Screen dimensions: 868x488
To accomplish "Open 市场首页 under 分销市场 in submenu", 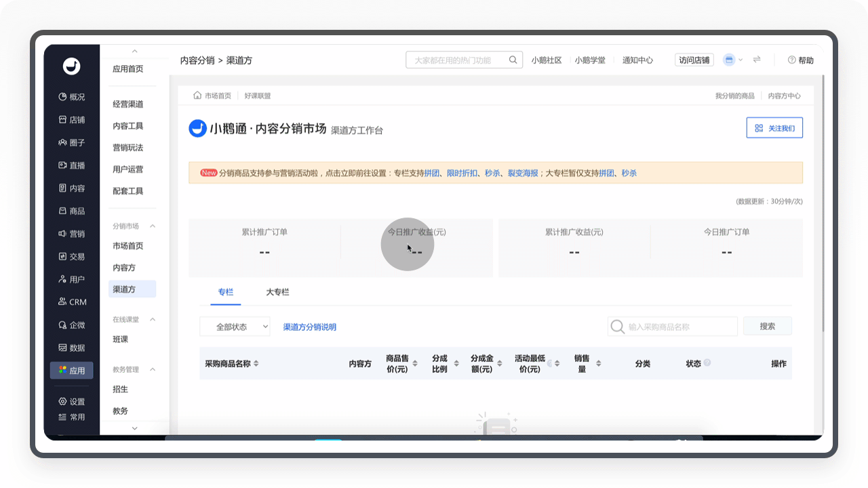I will [x=128, y=246].
